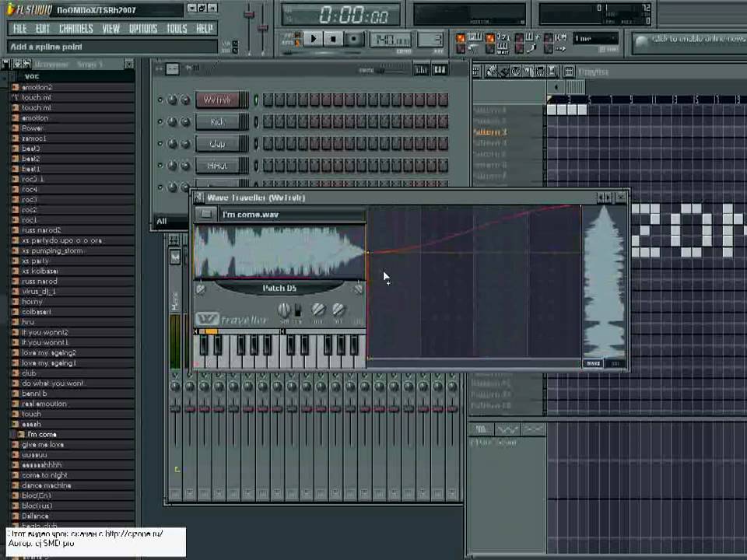
Task: Select the playlist delete tool
Action: 516,72
